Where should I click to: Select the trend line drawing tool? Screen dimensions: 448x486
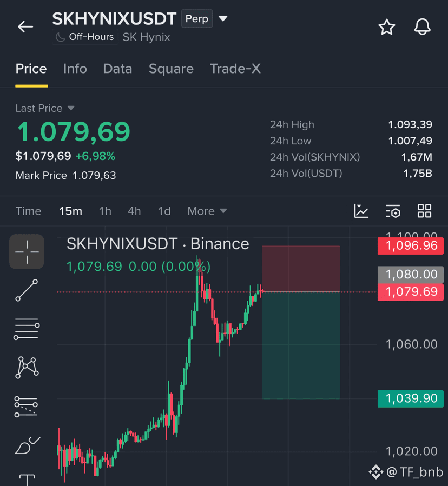(27, 290)
